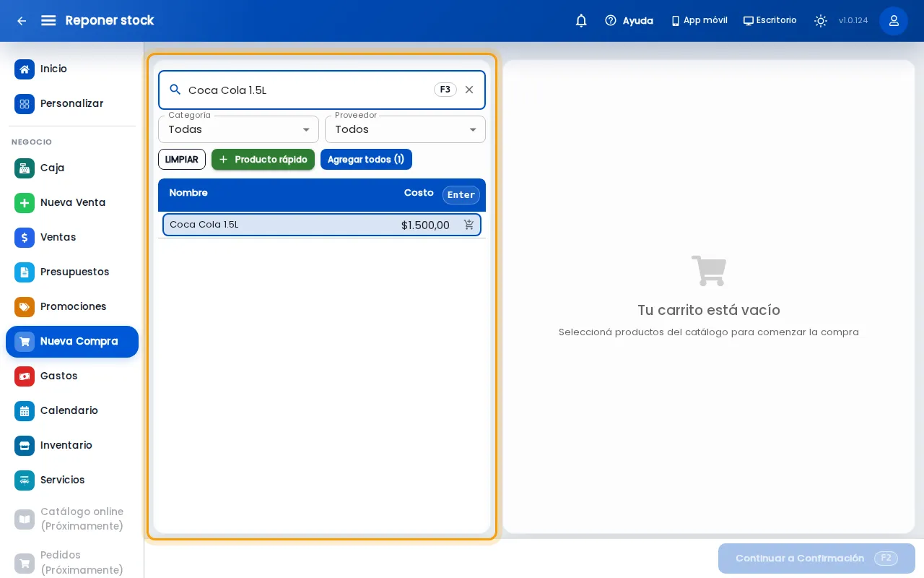The image size is (924, 578).
Task: Click the Servicios icon in sidebar
Action: [x=25, y=480]
